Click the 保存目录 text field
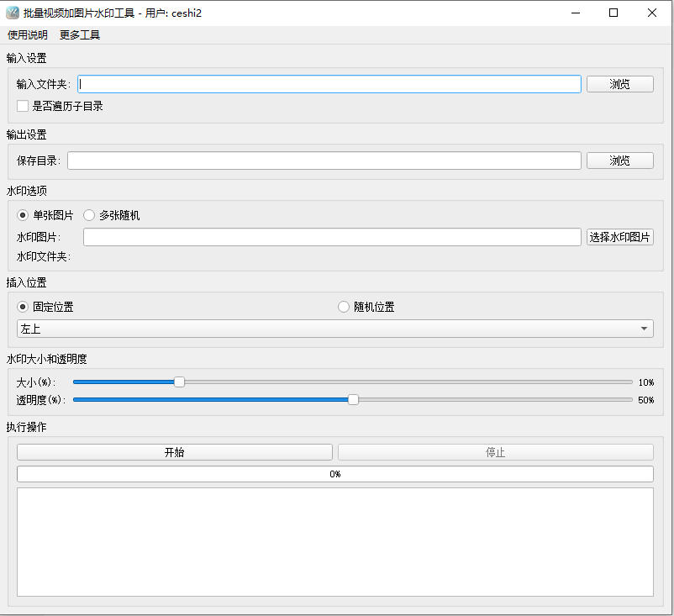The image size is (674, 616). (x=324, y=161)
